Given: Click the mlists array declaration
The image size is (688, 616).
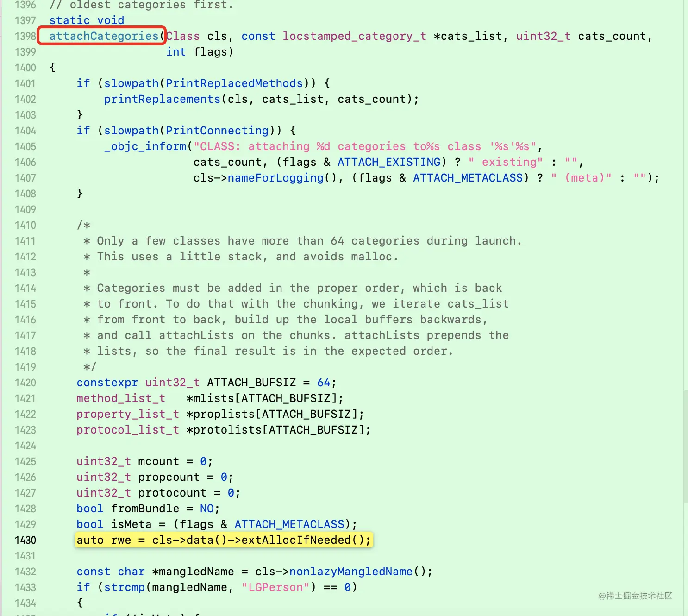Looking at the screenshot, I should 265,398.
